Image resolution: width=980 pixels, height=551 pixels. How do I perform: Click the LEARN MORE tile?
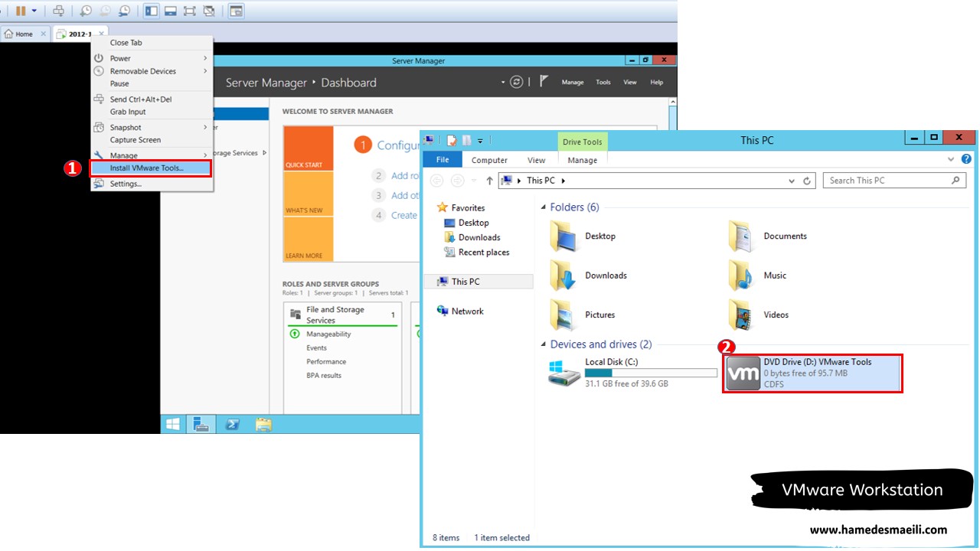[x=308, y=239]
